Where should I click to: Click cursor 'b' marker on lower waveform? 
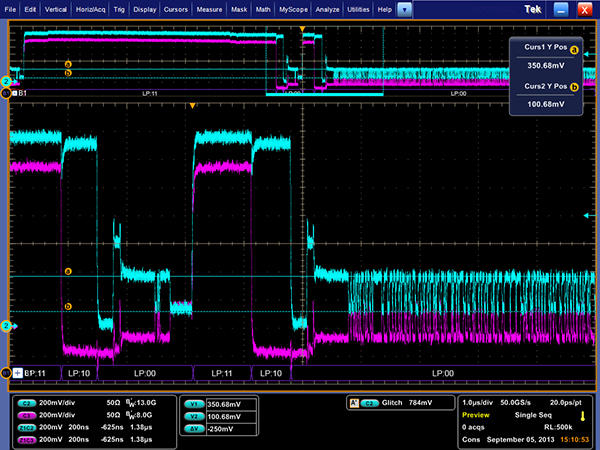pyautogui.click(x=68, y=307)
